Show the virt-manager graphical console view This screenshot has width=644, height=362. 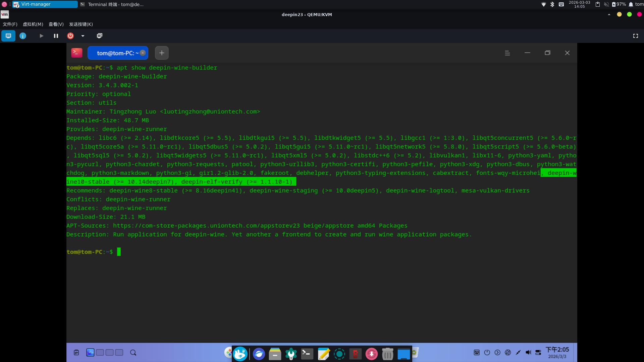(x=8, y=36)
